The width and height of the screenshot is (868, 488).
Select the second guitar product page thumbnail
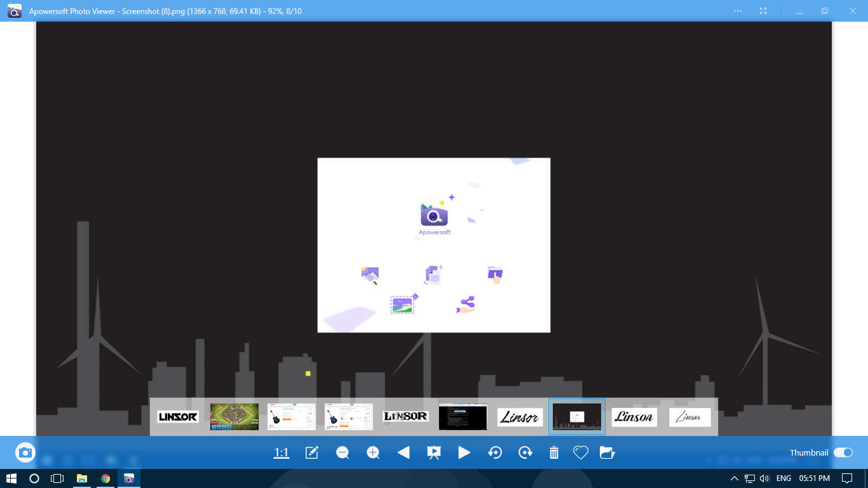pyautogui.click(x=349, y=417)
